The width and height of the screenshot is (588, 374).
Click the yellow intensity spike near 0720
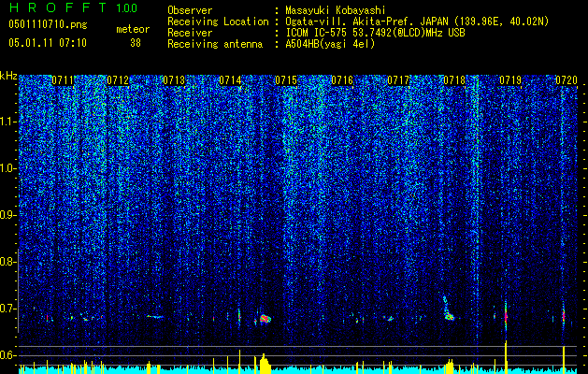(x=564, y=359)
